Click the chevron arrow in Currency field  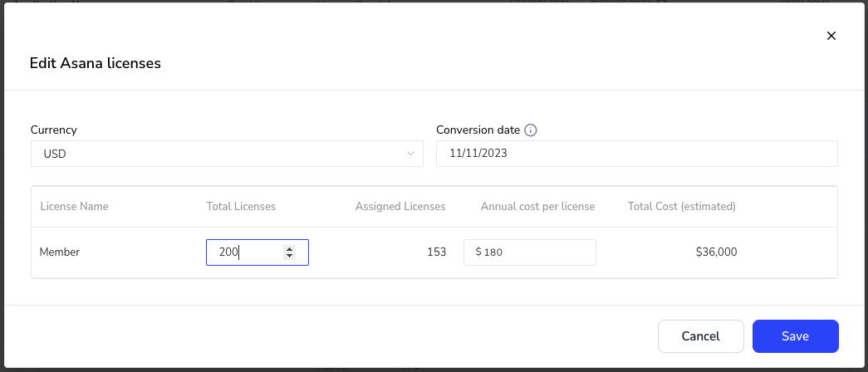pos(410,154)
